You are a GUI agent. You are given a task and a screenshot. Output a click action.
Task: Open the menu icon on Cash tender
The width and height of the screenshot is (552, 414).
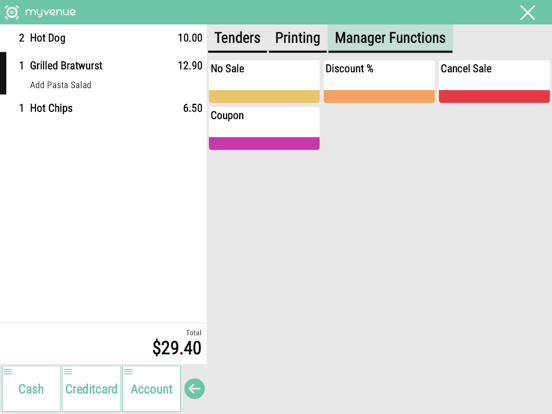click(8, 371)
